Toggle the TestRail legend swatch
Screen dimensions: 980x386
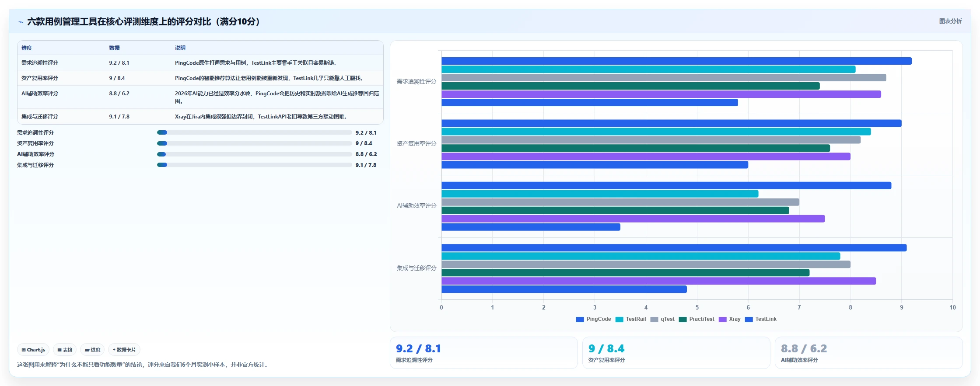click(x=619, y=320)
